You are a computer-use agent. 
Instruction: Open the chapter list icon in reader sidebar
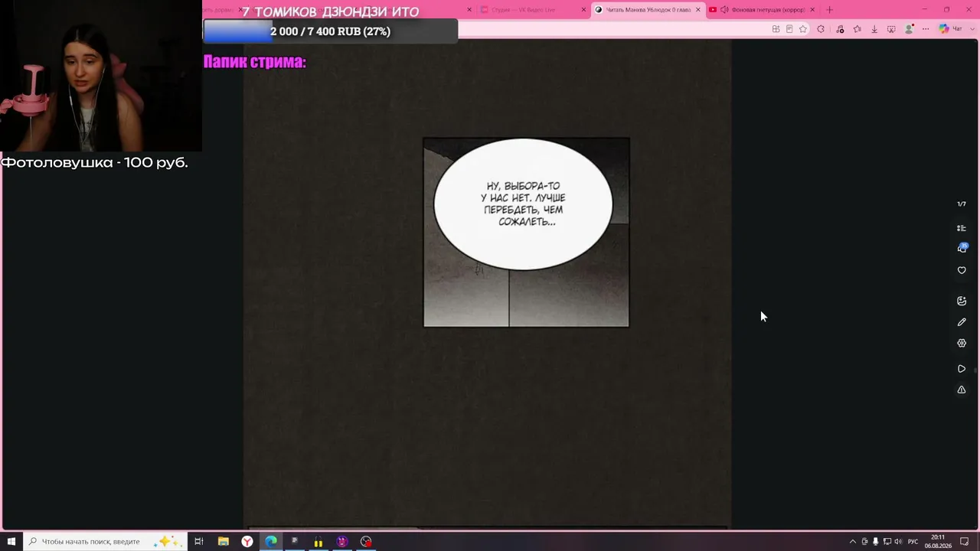pos(962,228)
